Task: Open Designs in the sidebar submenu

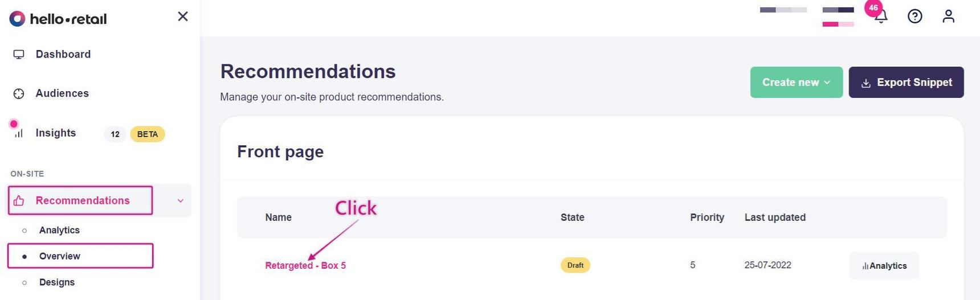Action: (57, 282)
